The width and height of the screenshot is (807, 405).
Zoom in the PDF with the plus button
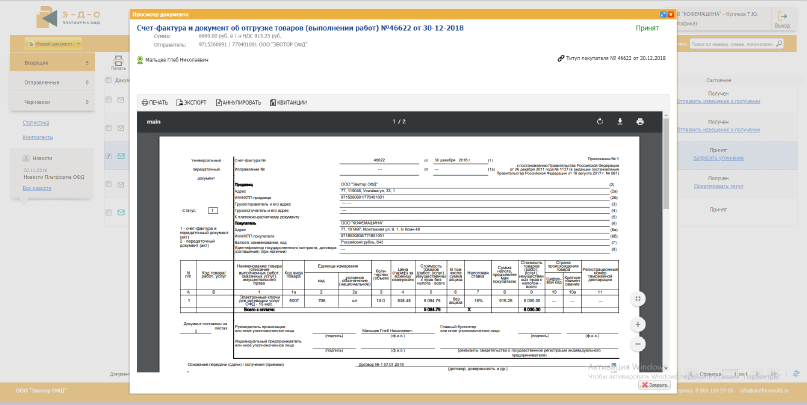click(638, 325)
